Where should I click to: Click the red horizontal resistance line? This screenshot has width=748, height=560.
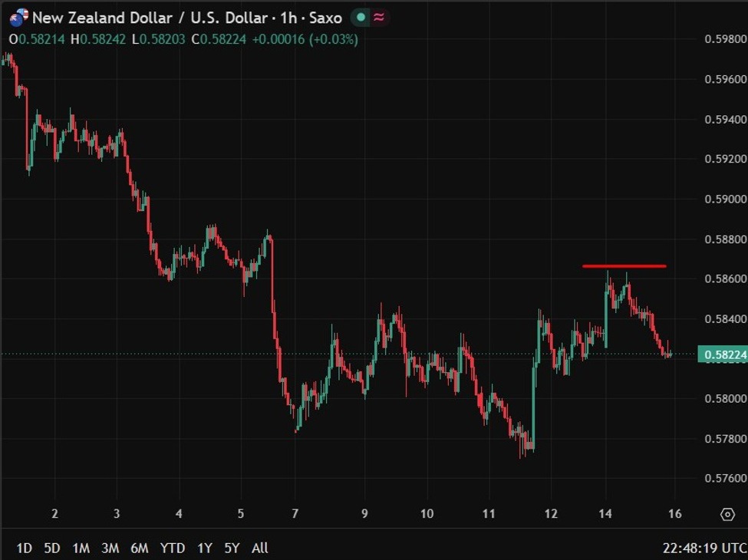(624, 266)
